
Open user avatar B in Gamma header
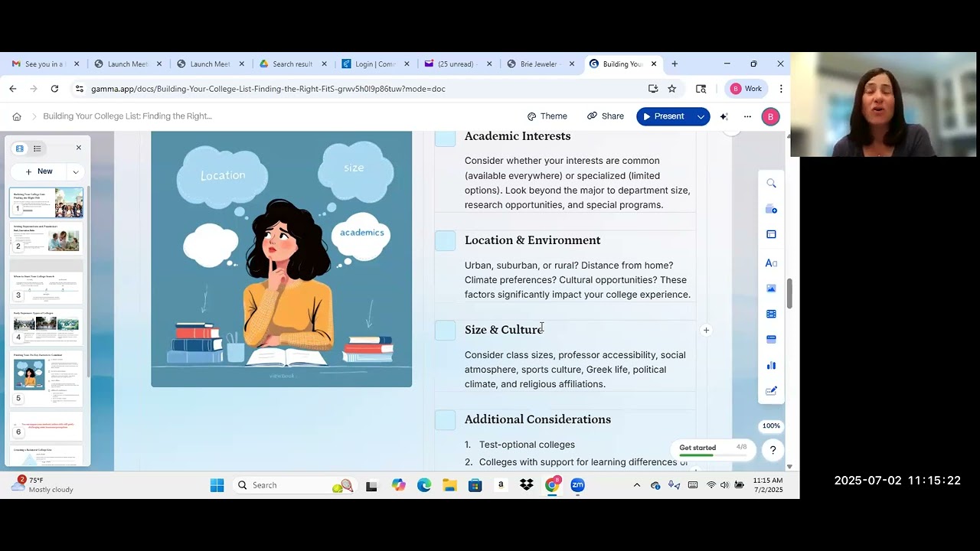click(771, 116)
